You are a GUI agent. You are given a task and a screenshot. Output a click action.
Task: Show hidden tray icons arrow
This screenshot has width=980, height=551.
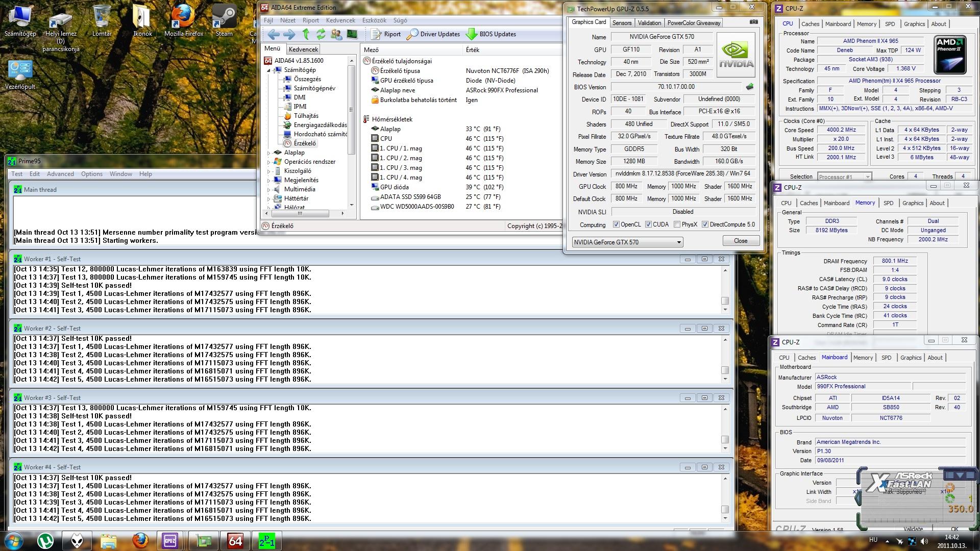click(887, 541)
